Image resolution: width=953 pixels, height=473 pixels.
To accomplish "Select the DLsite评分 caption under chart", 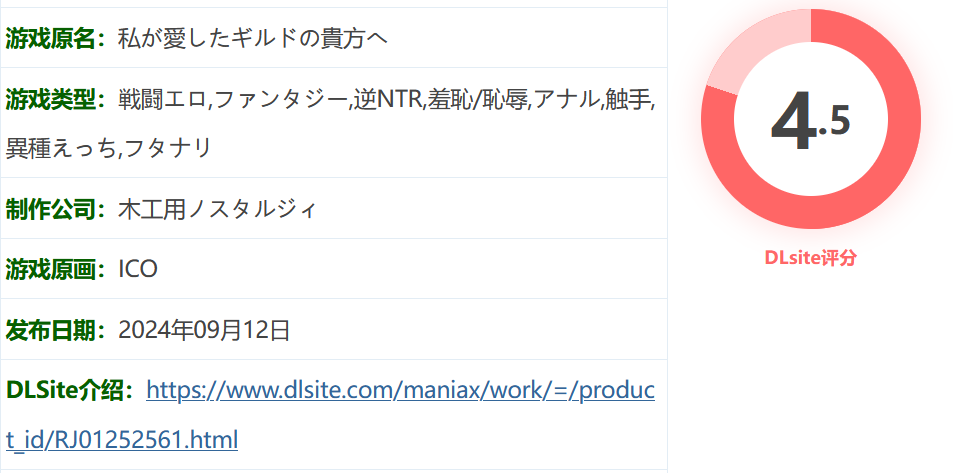I will pos(811,258).
